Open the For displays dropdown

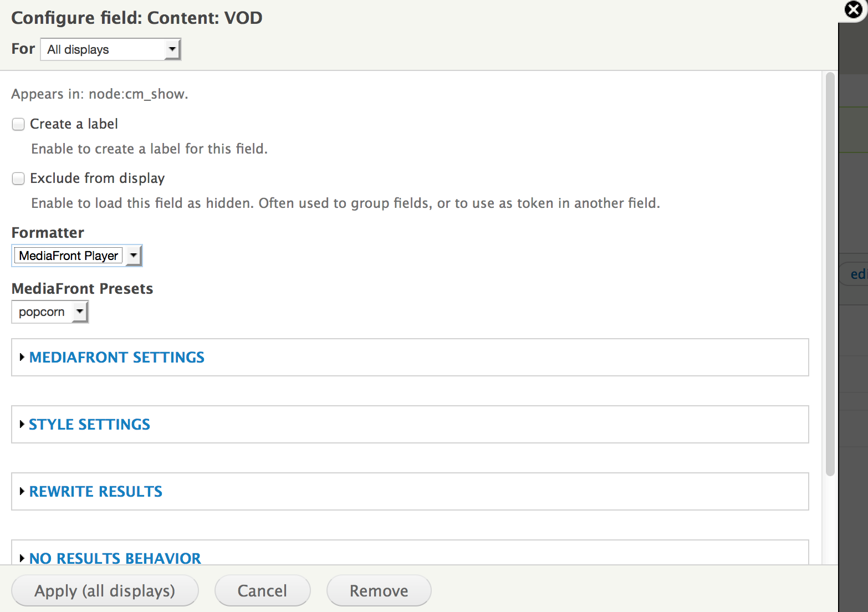pyautogui.click(x=111, y=49)
